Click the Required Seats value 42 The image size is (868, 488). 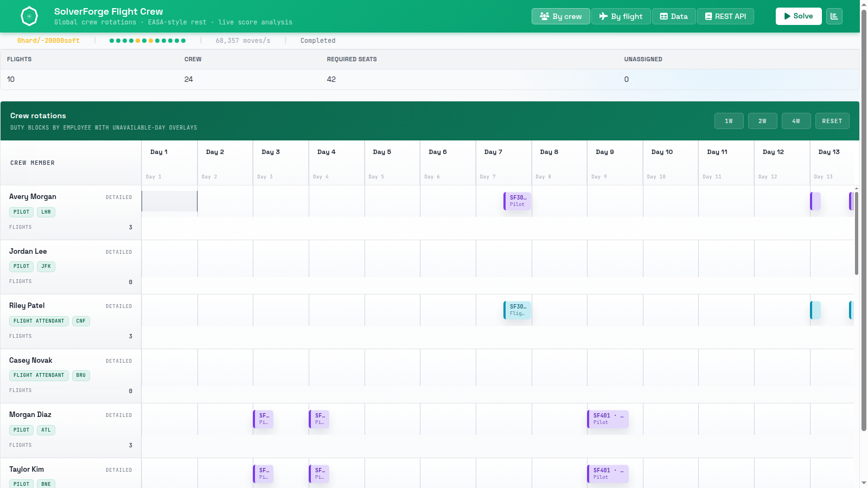tap(331, 79)
